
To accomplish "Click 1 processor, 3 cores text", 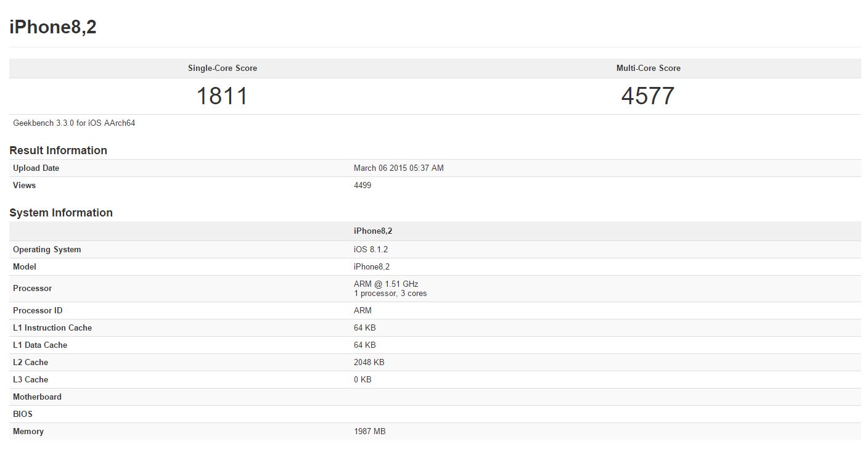I will tap(390, 294).
